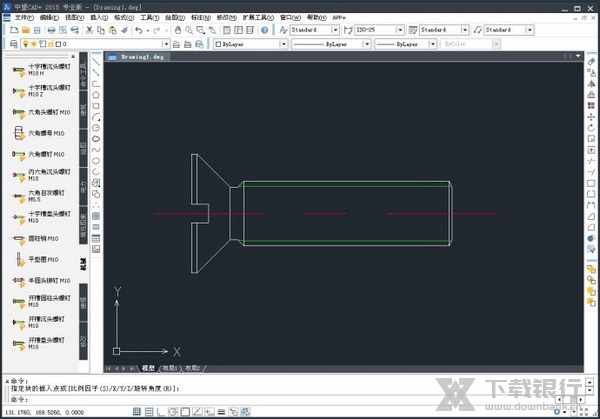Click the Copy icon in toolbar
This screenshot has width=600, height=419.
[x=101, y=30]
